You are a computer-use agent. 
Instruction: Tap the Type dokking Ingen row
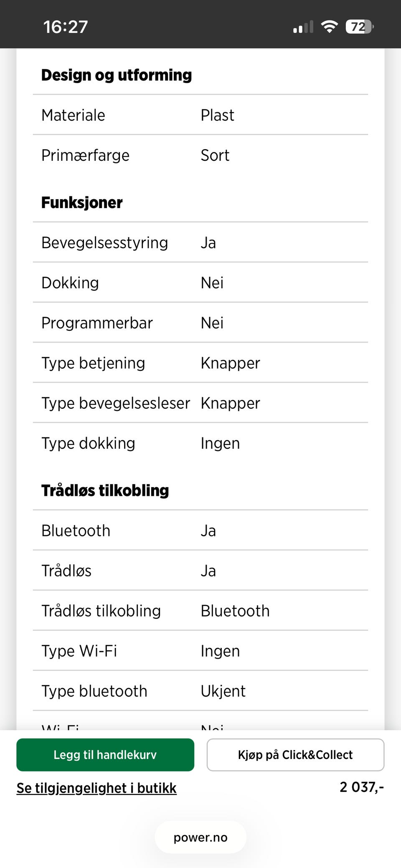pyautogui.click(x=200, y=443)
